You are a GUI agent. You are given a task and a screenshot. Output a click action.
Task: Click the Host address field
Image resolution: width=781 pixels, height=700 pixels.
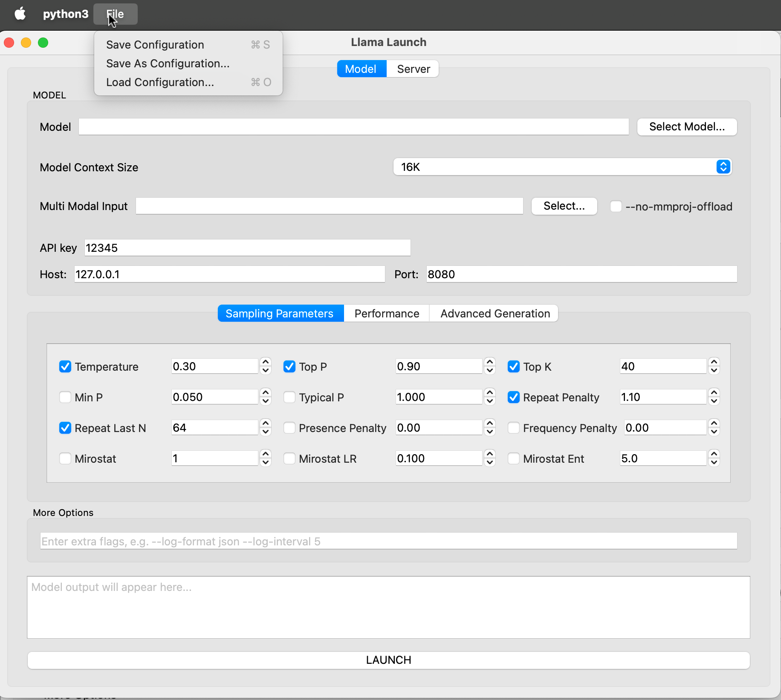tap(229, 274)
